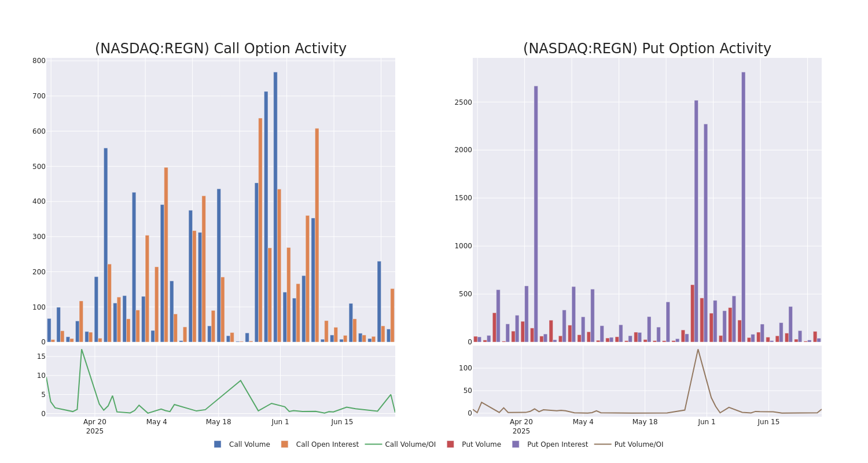Screen dimensions: 868x463
Task: Click the Call Option Activity chart title
Action: point(220,49)
